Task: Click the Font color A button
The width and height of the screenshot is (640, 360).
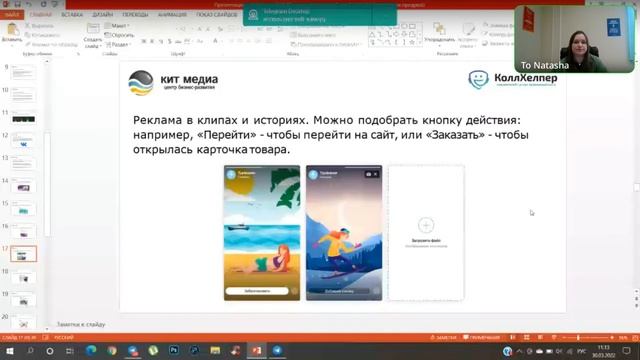Action: pos(216,41)
